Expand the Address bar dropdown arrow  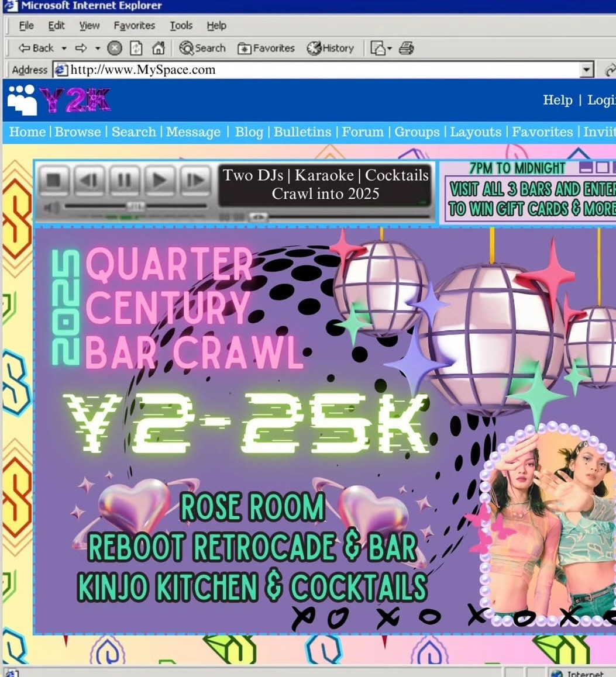587,70
